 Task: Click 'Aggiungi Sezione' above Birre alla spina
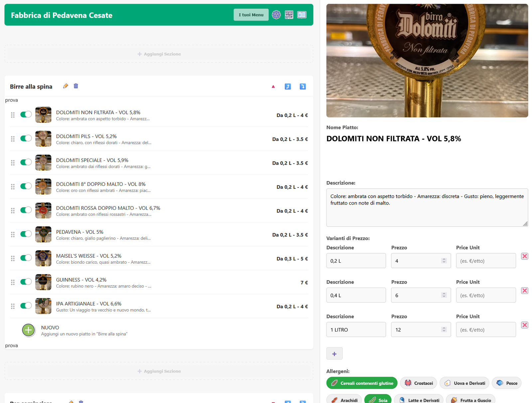click(x=159, y=54)
